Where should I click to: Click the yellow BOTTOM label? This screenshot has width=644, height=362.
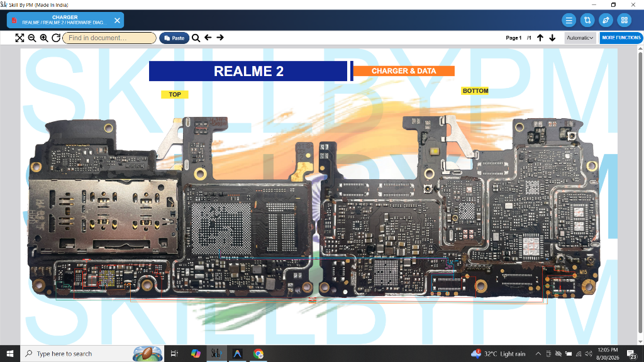pyautogui.click(x=475, y=90)
